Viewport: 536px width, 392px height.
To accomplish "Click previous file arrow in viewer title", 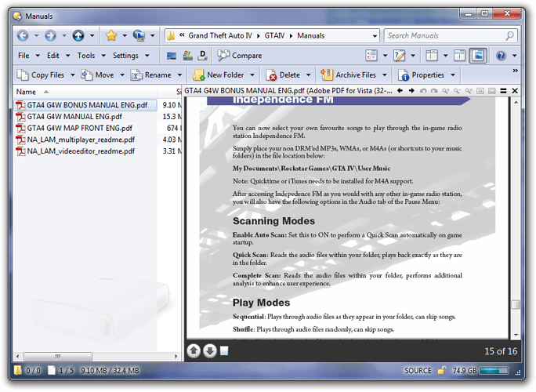I will click(400, 92).
